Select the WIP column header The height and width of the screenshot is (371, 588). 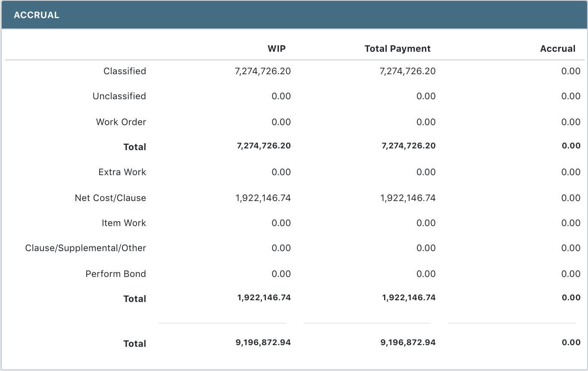(276, 49)
